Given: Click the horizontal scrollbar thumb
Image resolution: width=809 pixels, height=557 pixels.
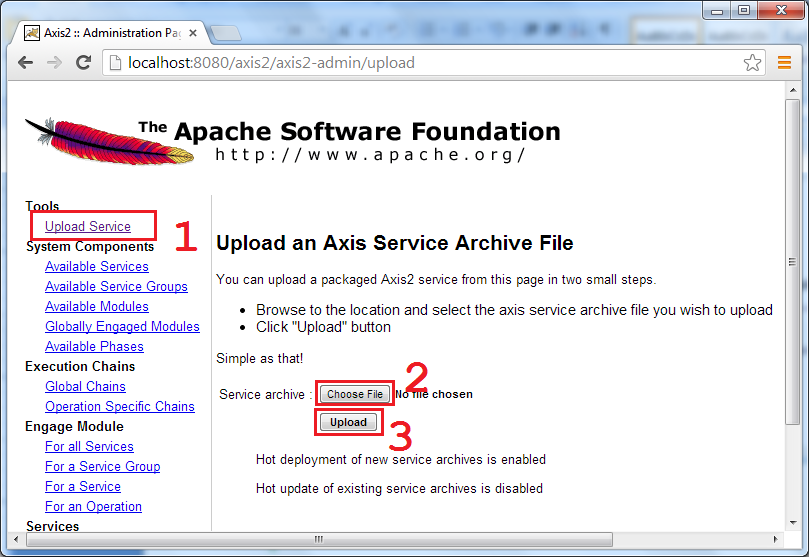Looking at the screenshot, I should point(319,539).
